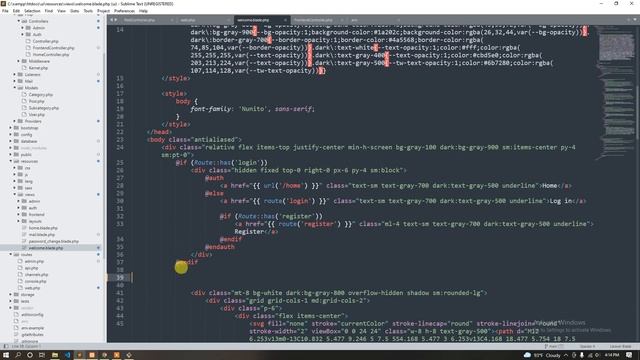Expand the Admin folder under Controllers
The width and height of the screenshot is (640, 360).
pos(22,28)
